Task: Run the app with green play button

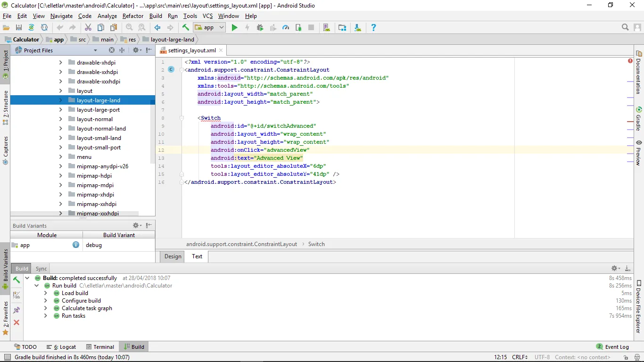Action: (234, 28)
